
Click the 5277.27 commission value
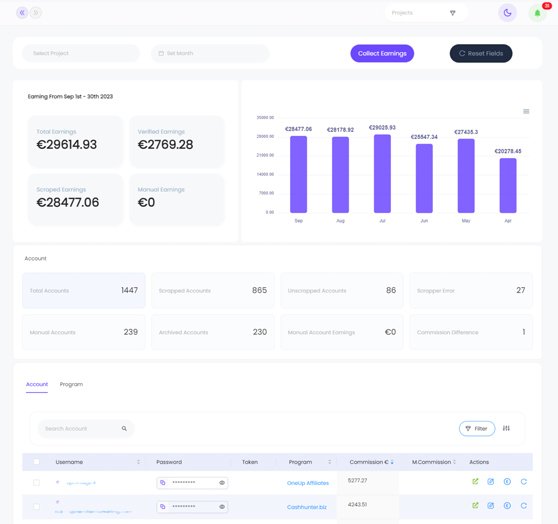(357, 481)
